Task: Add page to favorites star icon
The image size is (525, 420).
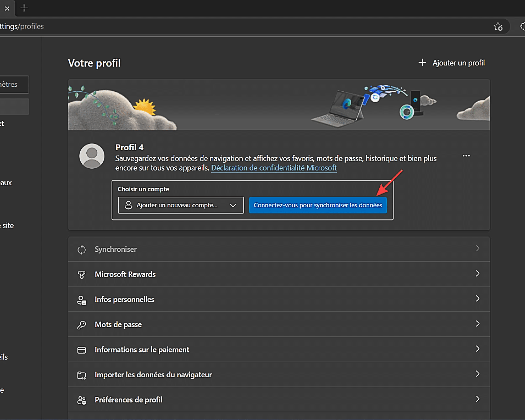Action: 498,27
